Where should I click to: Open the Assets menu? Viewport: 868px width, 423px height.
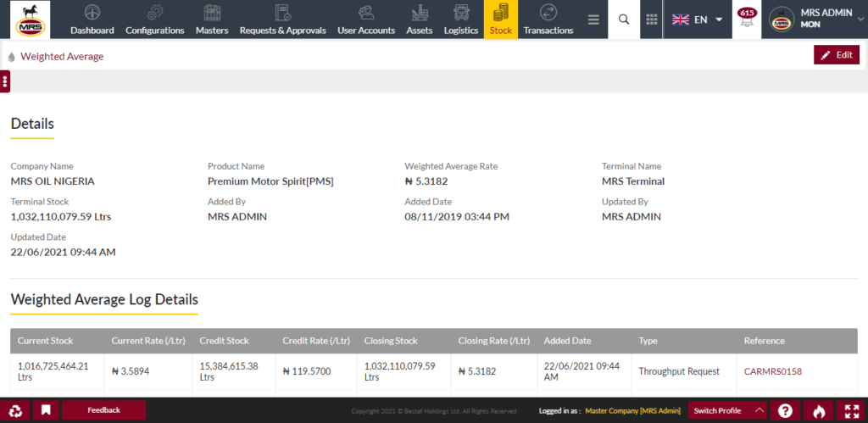click(420, 20)
